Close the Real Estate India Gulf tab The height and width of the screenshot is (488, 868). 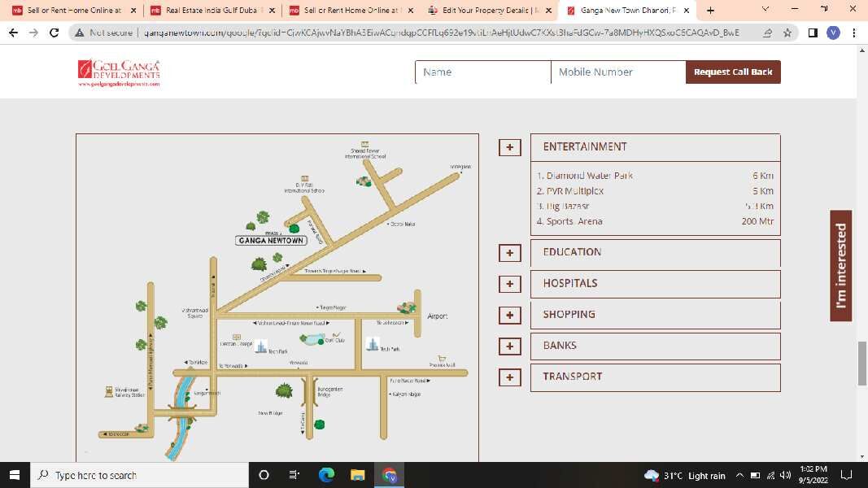(x=272, y=10)
